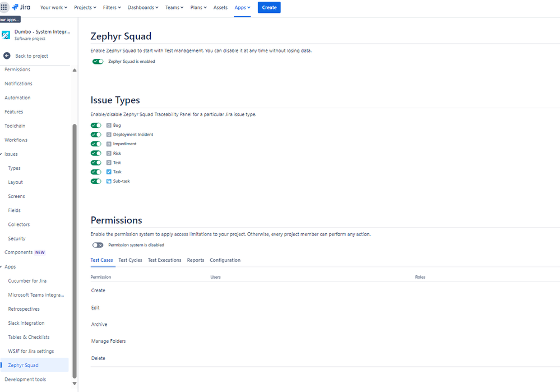560x392 pixels.
Task: Open Retrospectives app settings
Action: pyautogui.click(x=24, y=309)
